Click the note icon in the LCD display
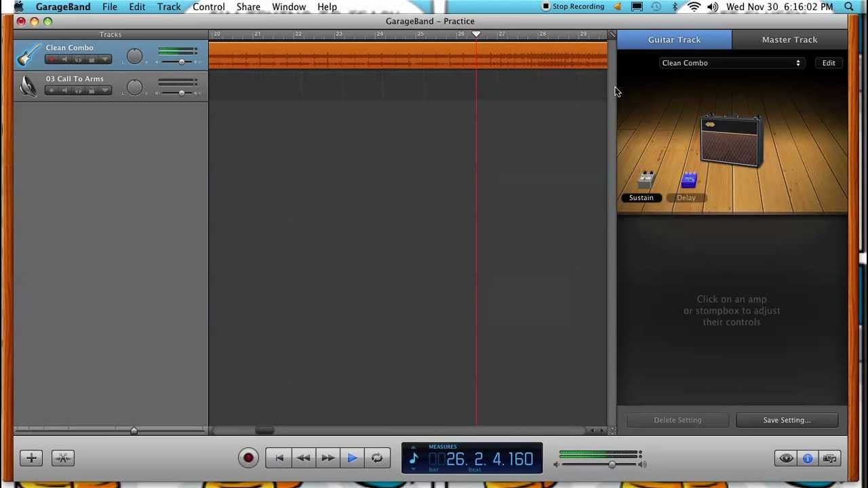Screen dimensions: 868x488 click(x=414, y=457)
